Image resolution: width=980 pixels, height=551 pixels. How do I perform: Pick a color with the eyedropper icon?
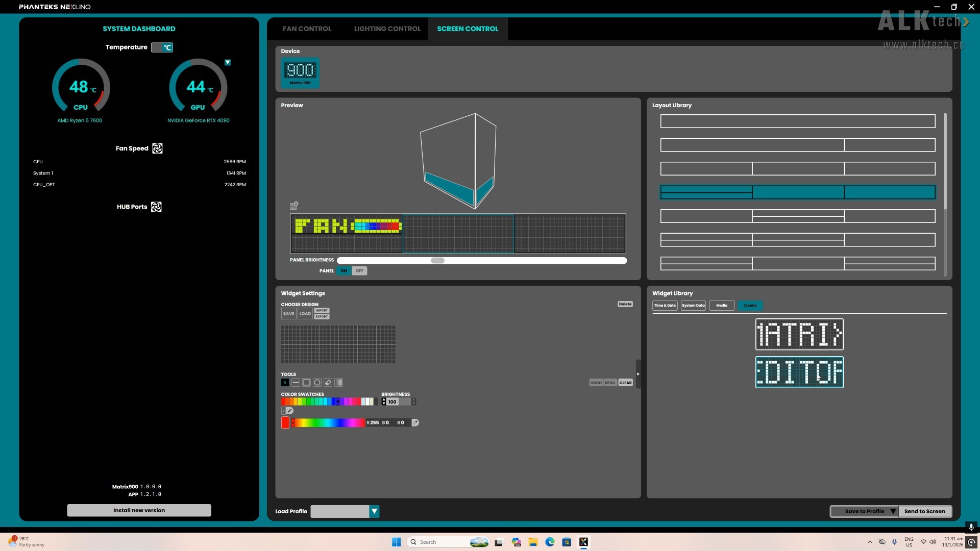[416, 422]
